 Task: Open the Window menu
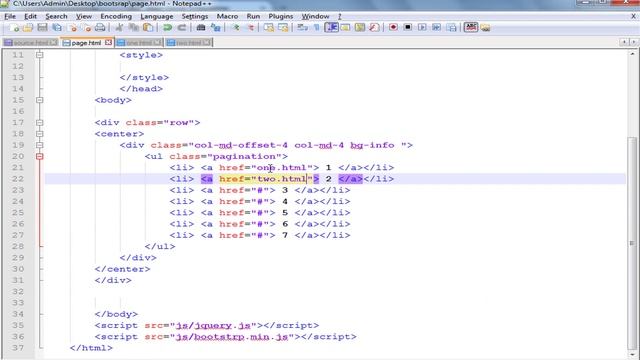coord(316,16)
